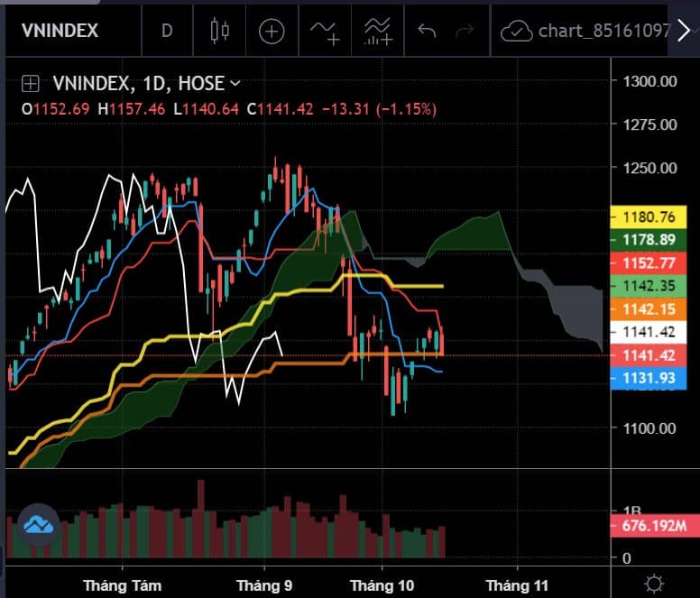Click the yellow 1180.76 price label
The image size is (700, 598).
pyautogui.click(x=649, y=216)
